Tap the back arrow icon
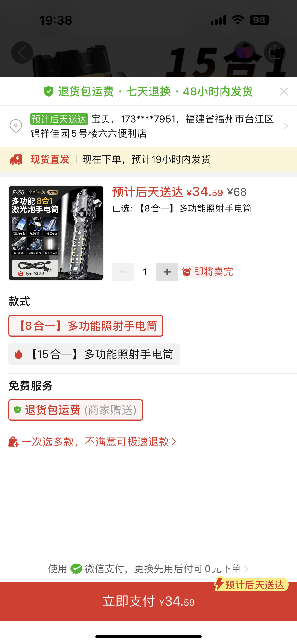This screenshot has width=297, height=644. point(22,53)
